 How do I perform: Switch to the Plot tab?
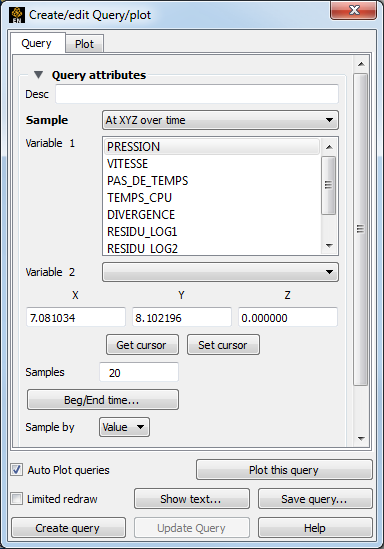click(x=84, y=44)
